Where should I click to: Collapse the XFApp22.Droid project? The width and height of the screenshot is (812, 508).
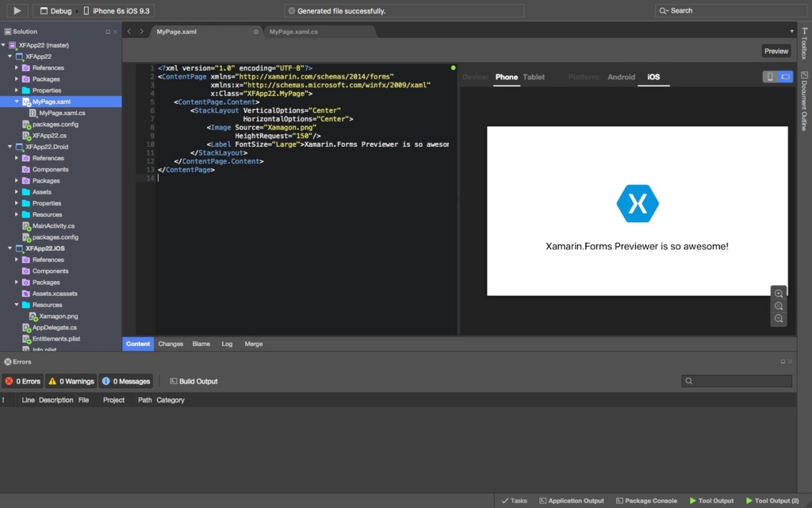click(10, 147)
